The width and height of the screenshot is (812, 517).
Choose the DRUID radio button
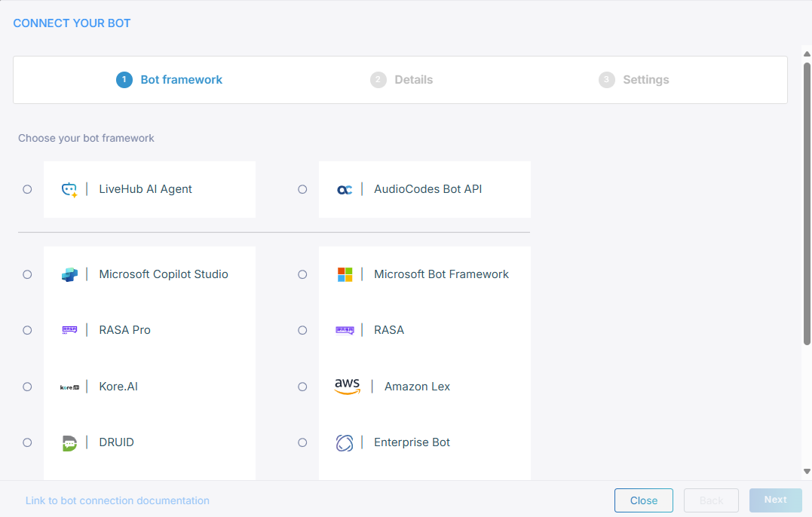point(27,442)
